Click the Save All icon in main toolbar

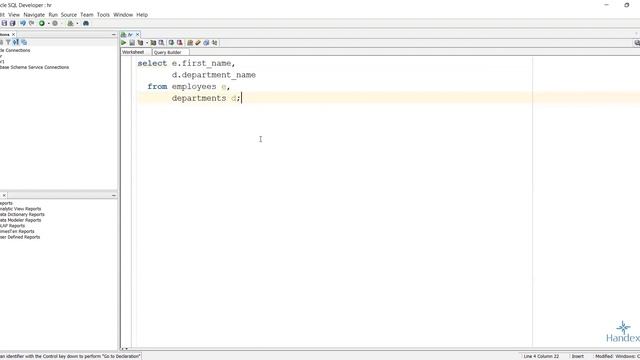click(x=13, y=23)
